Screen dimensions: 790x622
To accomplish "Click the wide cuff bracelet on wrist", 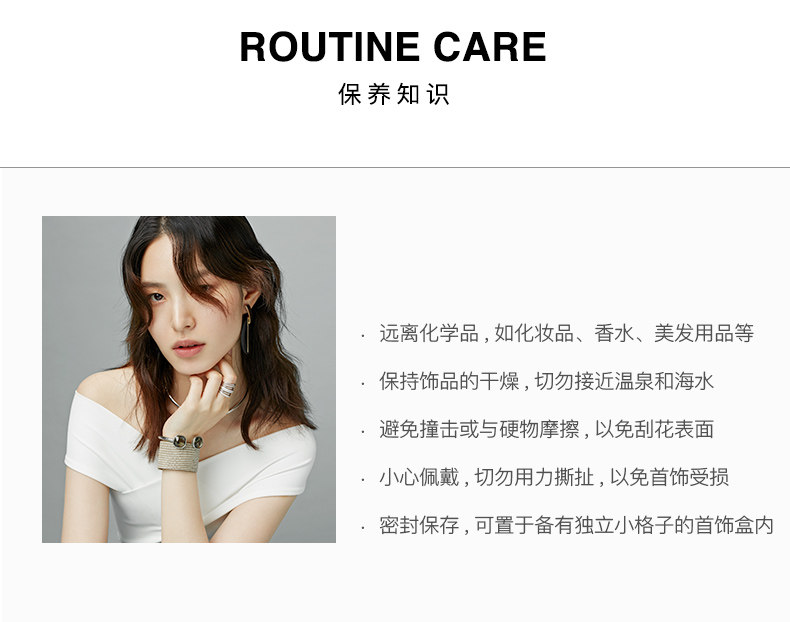I will click(x=179, y=454).
